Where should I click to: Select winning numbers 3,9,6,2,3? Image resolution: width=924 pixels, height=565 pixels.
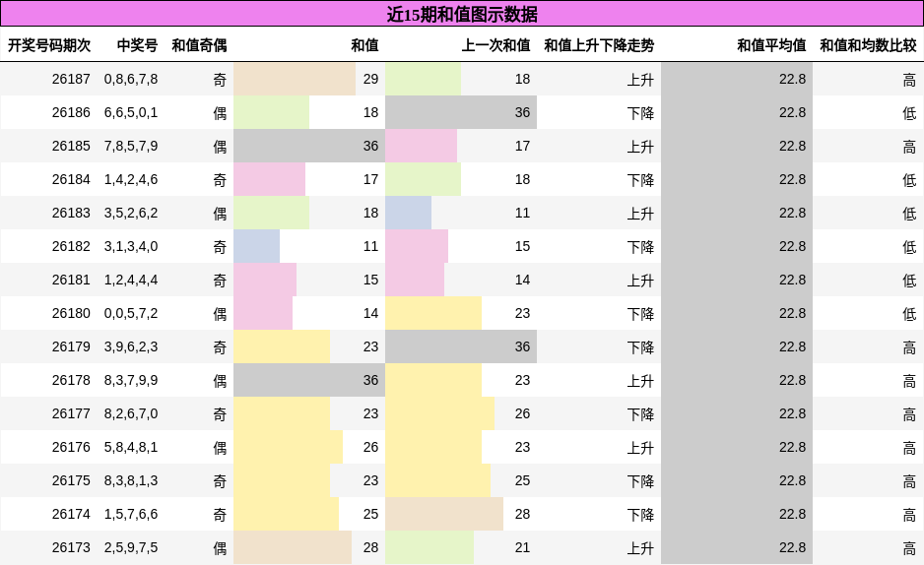131,346
